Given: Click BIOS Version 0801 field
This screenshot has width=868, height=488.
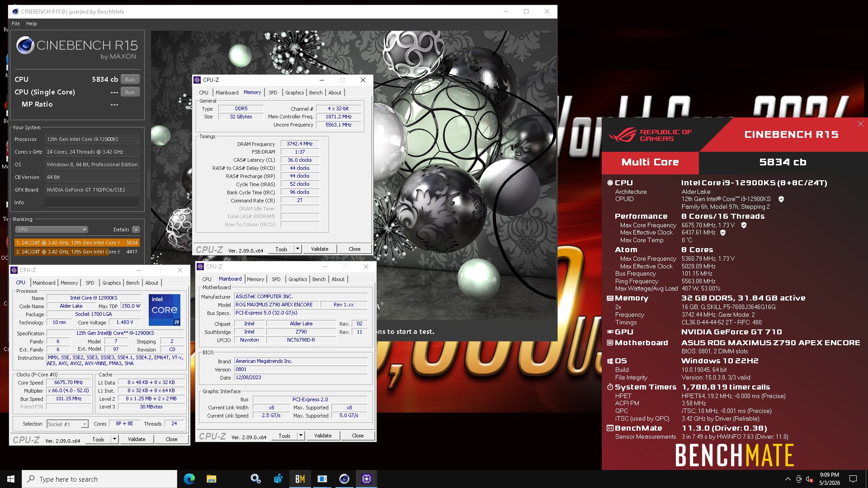Looking at the screenshot, I should (x=301, y=370).
